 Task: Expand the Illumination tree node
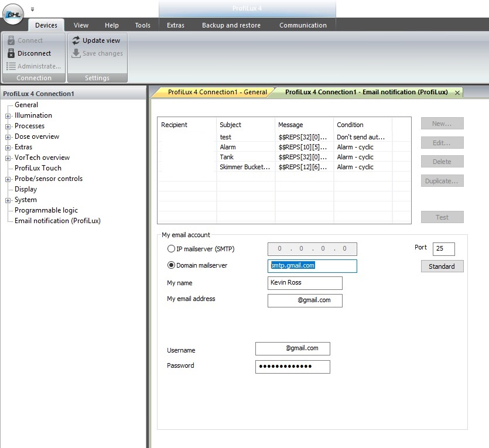(8, 116)
